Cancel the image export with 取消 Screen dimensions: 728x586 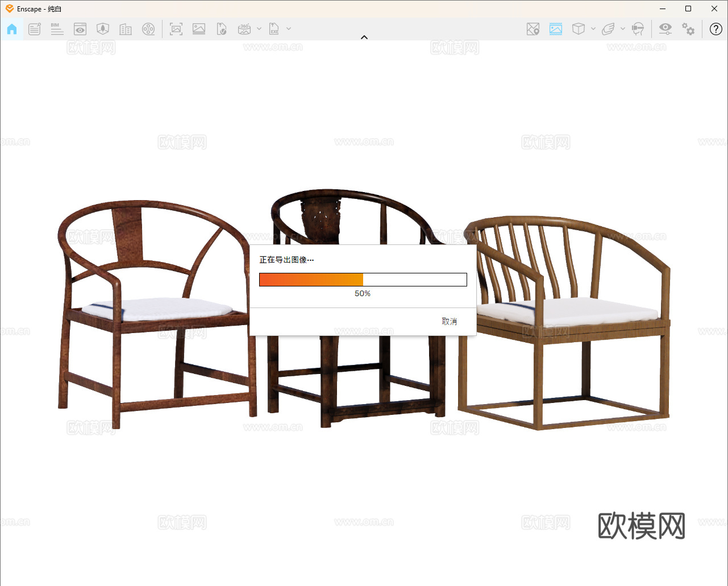pyautogui.click(x=450, y=322)
